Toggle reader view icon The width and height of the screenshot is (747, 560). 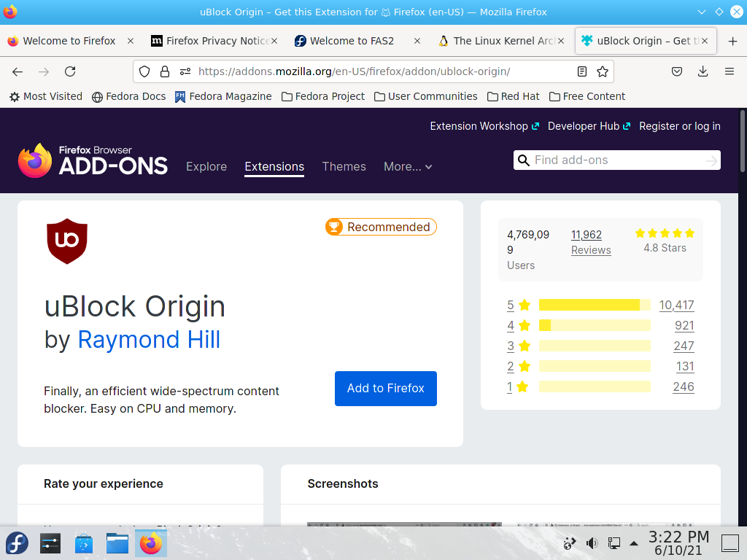581,71
